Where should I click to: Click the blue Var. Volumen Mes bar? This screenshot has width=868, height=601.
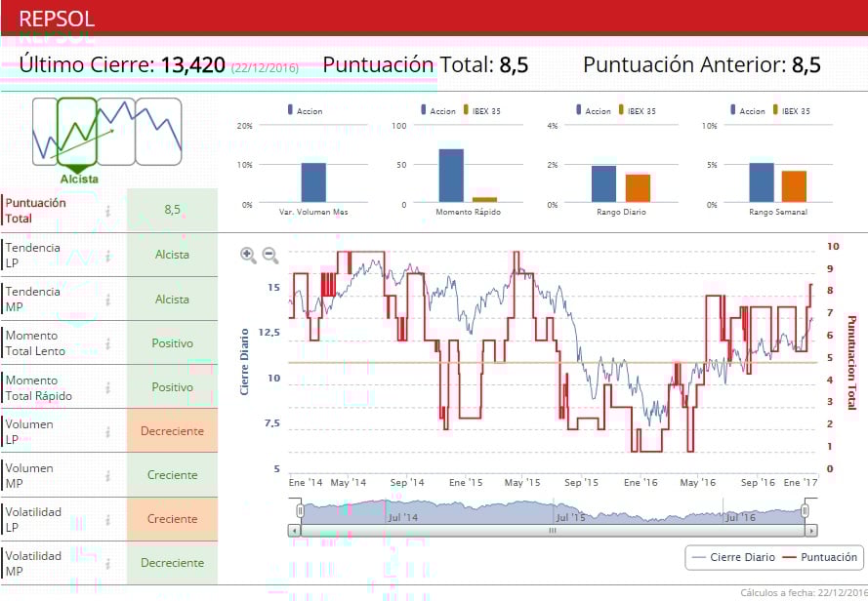tap(313, 182)
